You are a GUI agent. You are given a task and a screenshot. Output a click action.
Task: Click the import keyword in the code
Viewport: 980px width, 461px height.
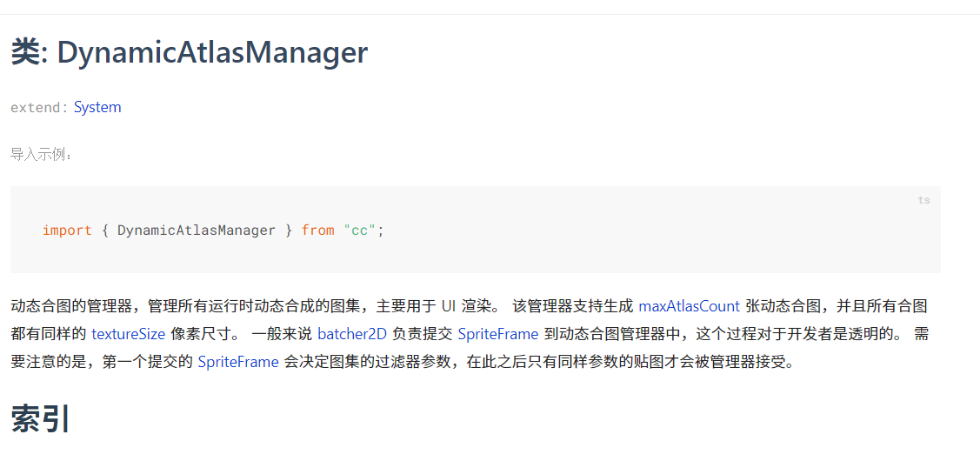pos(67,230)
